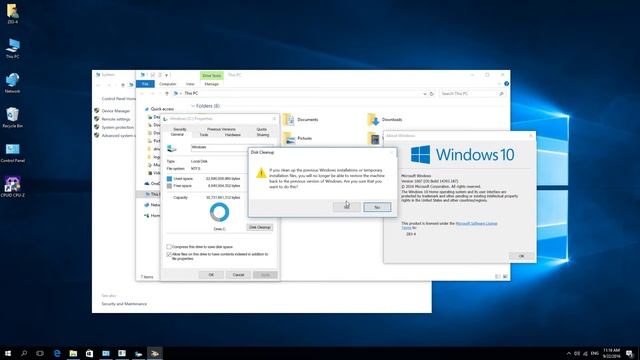This screenshot has height=360, width=640.
Task: Open the Store from the taskbar
Action: (x=89, y=353)
